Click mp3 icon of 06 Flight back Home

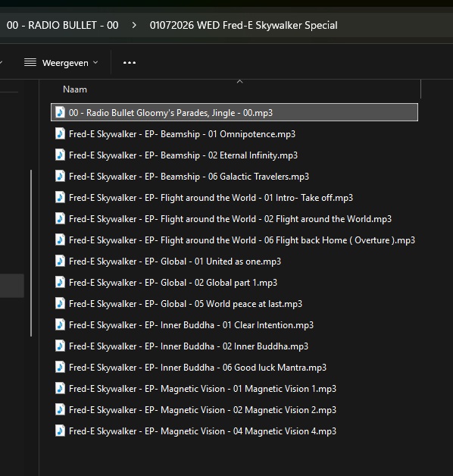coord(60,240)
